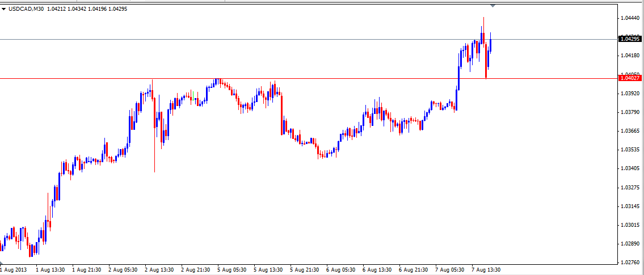The image size is (644, 275).
Task: Click the triangle arrow before USDCAD,M30
Action: 4,9
